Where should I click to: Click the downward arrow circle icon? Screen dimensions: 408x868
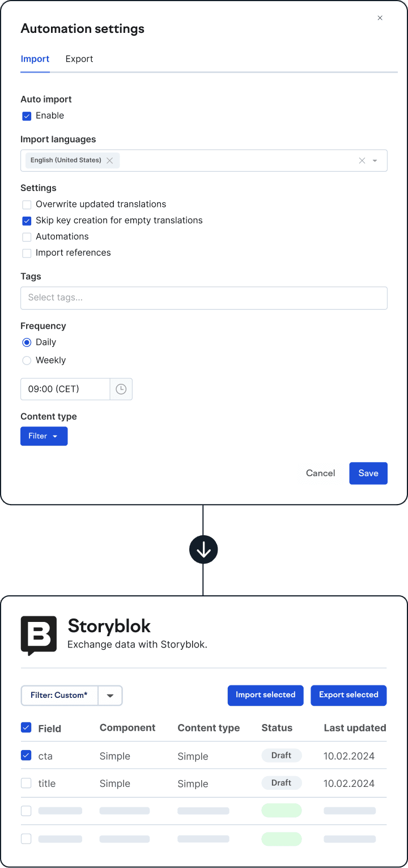203,549
